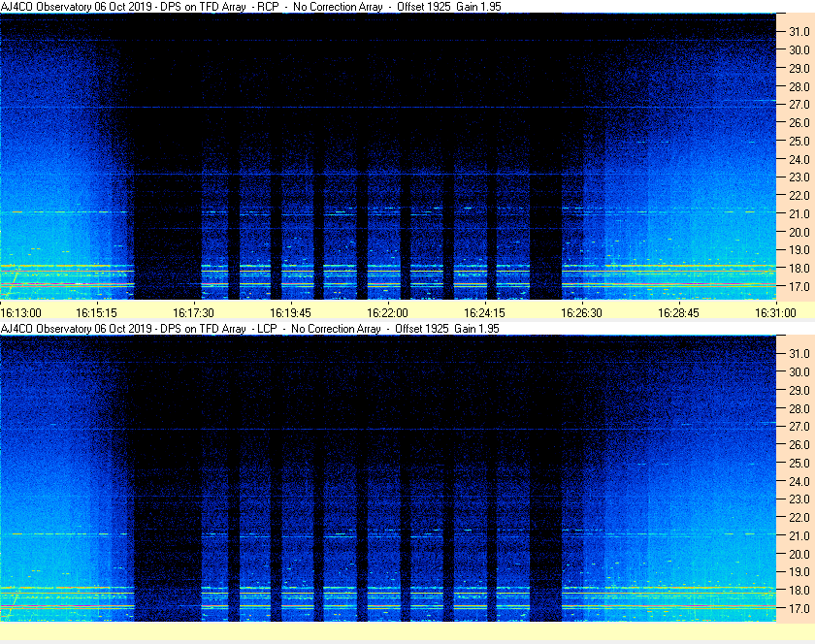Viewport: 815px width, 644px height.
Task: Click the 22.0 frequency label on RCP plot
Action: pos(799,196)
